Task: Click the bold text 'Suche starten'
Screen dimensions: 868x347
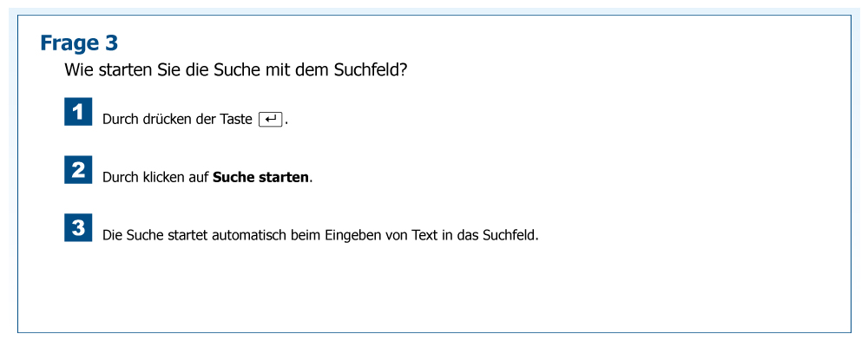Action: (260, 177)
